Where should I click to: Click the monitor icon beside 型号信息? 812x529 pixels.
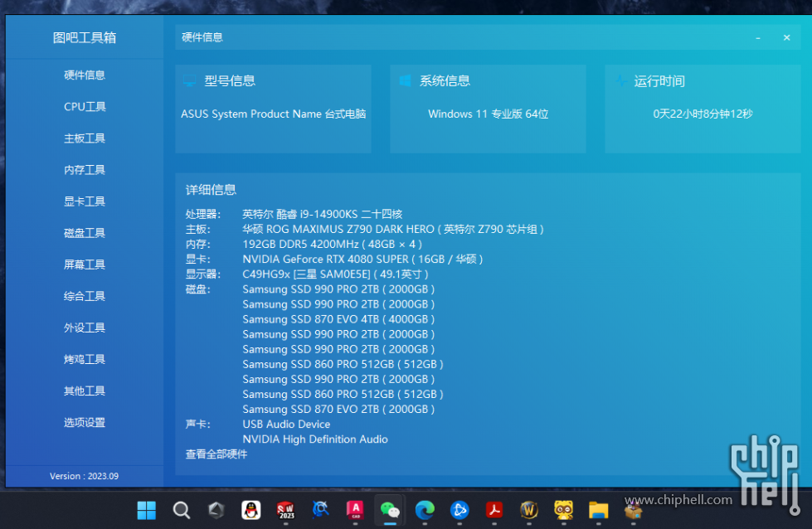(190, 80)
